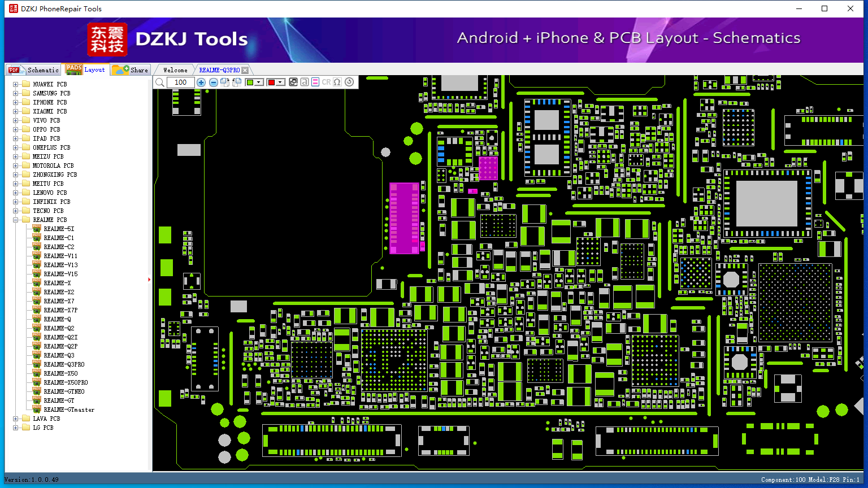Screen dimensions: 868x488
Task: Click the PADS file icon beside REALME-X50
Action: tap(37, 373)
